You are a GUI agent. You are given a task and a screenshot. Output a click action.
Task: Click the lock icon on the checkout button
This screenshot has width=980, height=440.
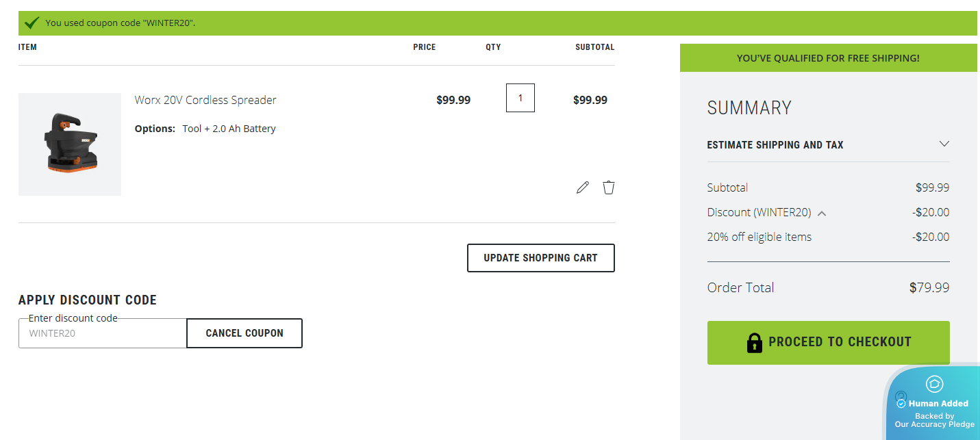click(755, 342)
